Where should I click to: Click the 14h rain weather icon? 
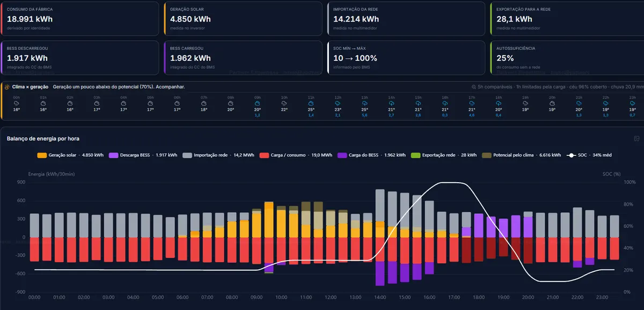coord(391,103)
